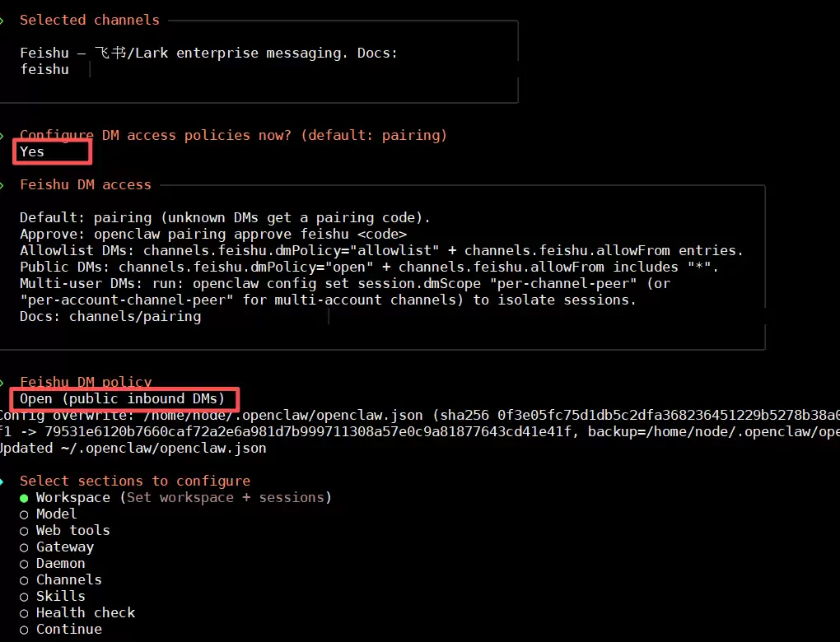Pick the Gateway section option

point(64,547)
